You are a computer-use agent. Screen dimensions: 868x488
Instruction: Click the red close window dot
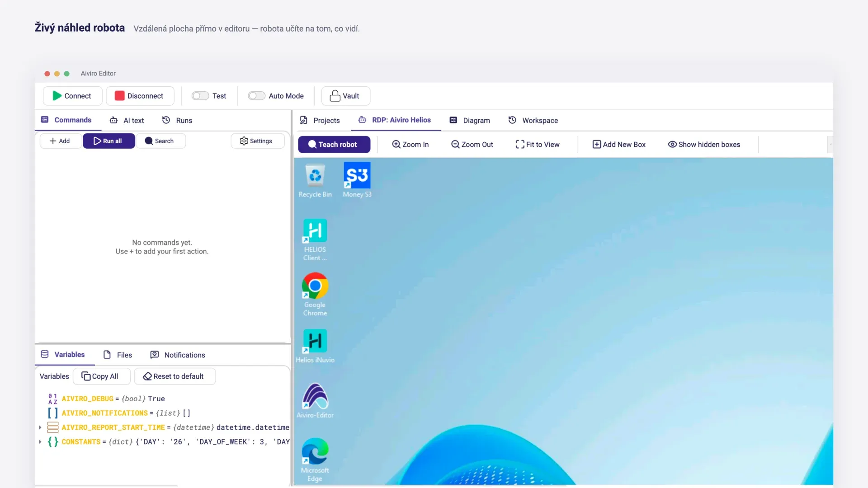click(47, 74)
